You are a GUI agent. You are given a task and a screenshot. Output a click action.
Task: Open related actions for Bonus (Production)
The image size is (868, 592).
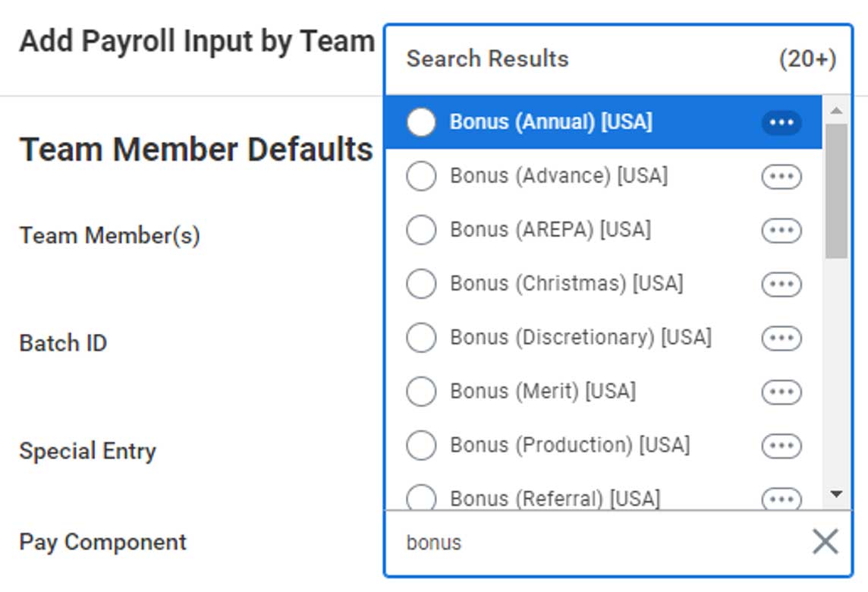[x=782, y=446]
